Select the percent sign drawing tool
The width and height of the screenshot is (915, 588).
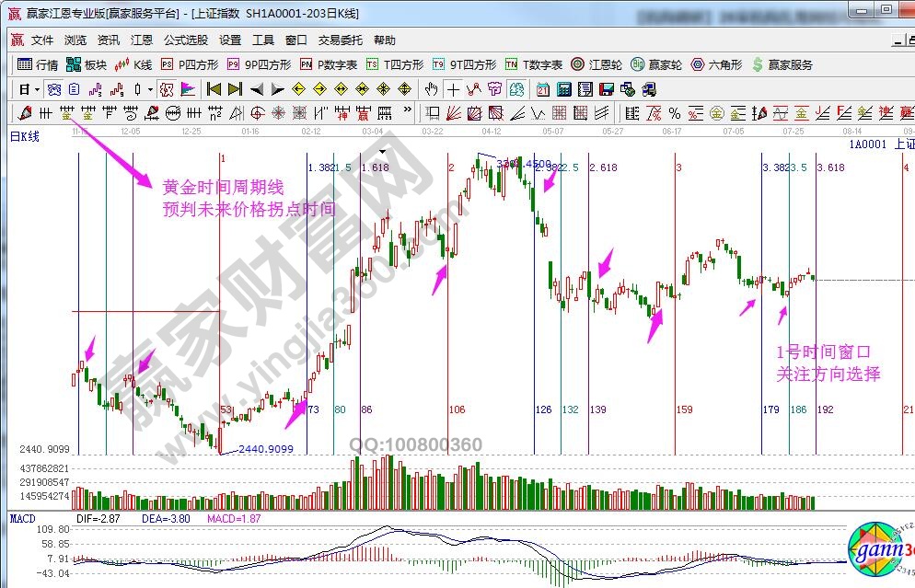674,113
